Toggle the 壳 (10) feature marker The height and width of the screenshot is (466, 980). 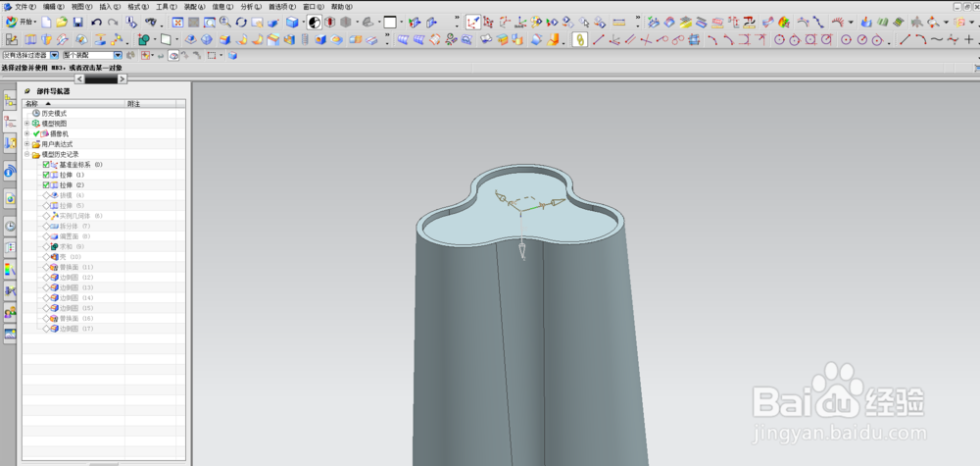point(46,257)
